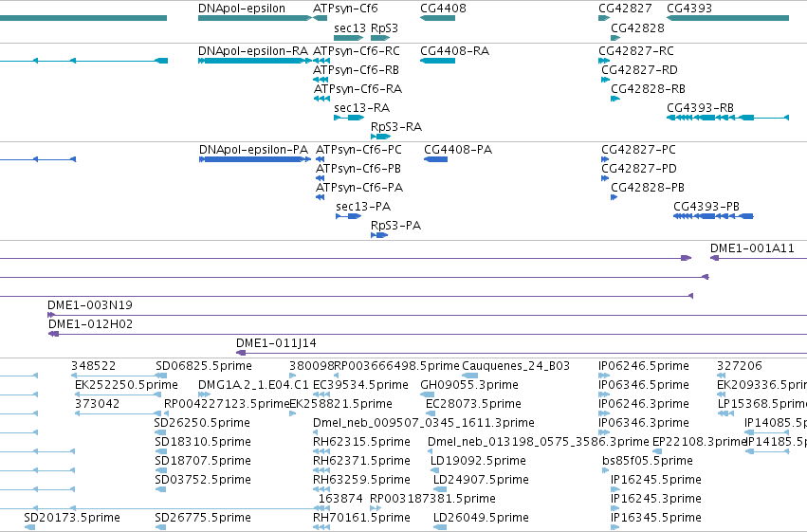Select the ATPsyn-Cf6-RC transcript label
The image size is (807, 532).
(357, 51)
